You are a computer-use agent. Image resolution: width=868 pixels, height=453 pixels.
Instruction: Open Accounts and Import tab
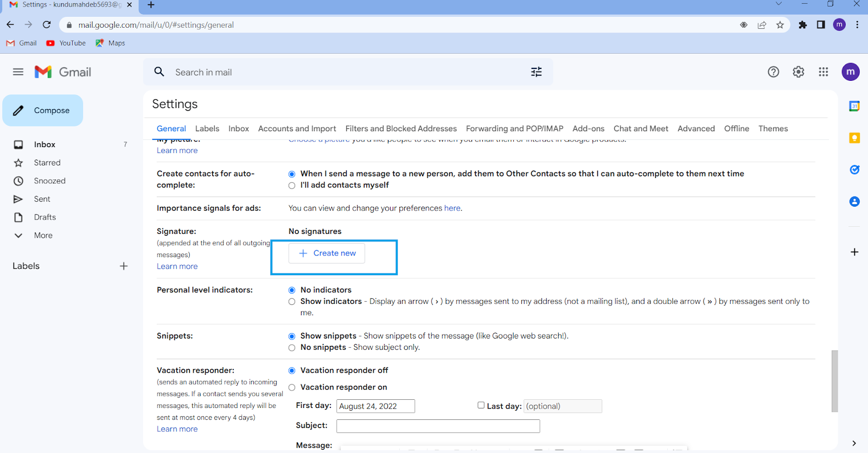click(x=297, y=129)
